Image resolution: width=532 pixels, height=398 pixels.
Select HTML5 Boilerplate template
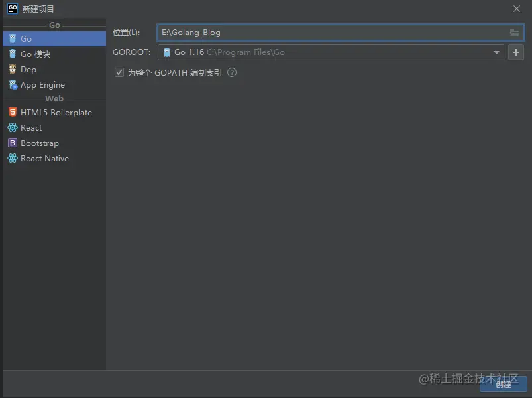pos(54,112)
